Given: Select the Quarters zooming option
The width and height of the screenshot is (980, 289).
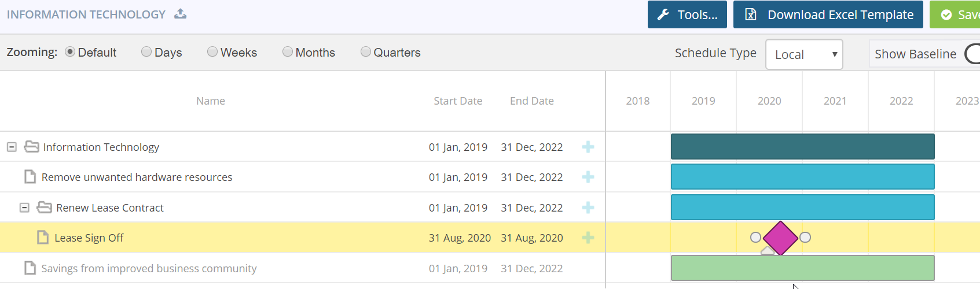Looking at the screenshot, I should point(366,52).
